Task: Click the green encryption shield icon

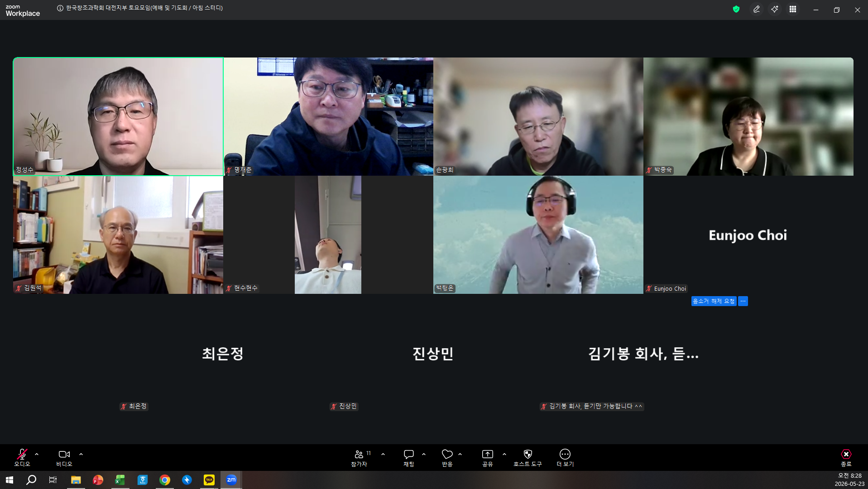Action: (x=736, y=9)
